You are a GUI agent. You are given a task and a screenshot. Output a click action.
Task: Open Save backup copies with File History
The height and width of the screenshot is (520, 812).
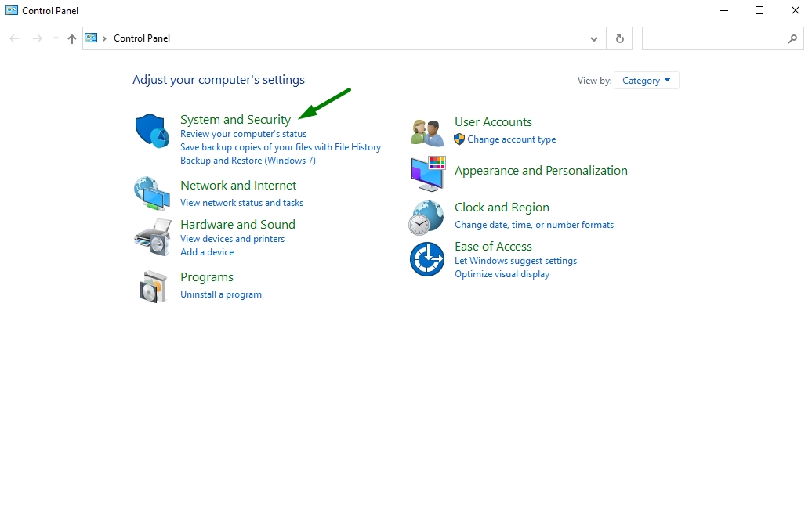tap(281, 147)
